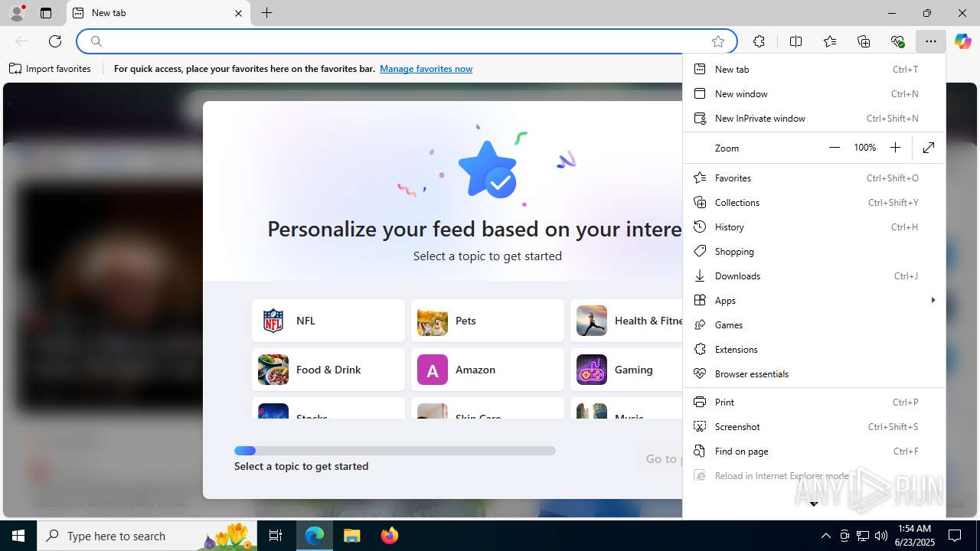
Task: Click the profile avatar icon
Action: click(17, 13)
